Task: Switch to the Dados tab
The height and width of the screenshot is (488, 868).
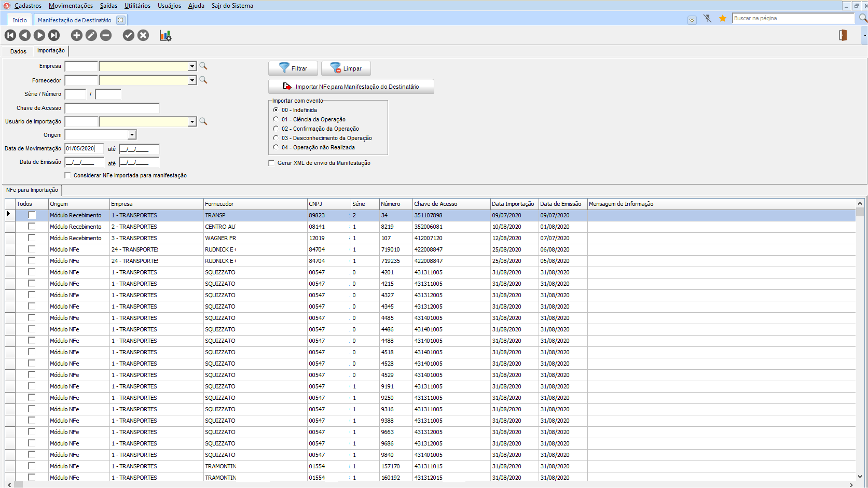Action: tap(18, 51)
